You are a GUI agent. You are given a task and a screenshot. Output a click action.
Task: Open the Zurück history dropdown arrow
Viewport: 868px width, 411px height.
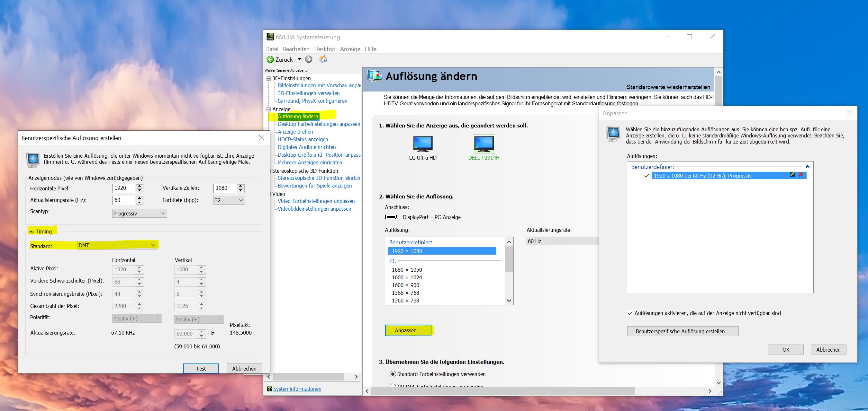(299, 59)
